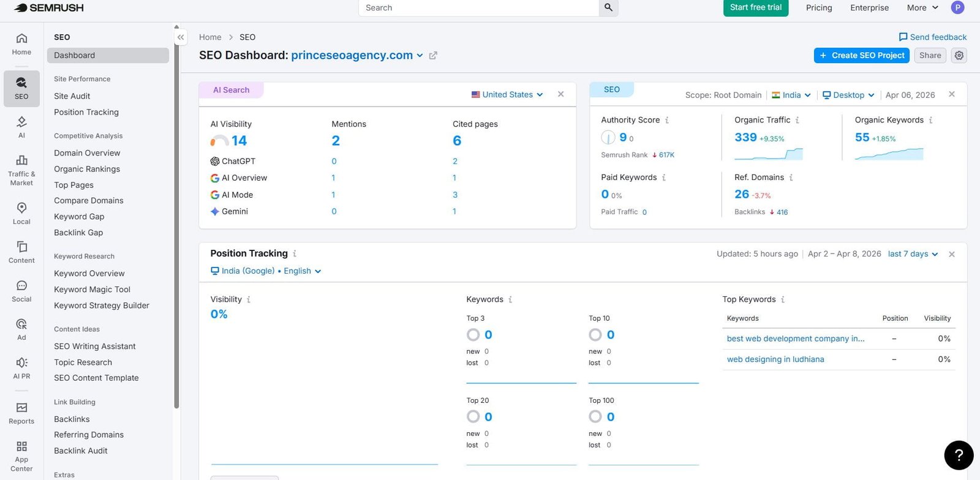The width and height of the screenshot is (980, 480).
Task: Open Enterprise in top navigation
Action: (x=869, y=8)
